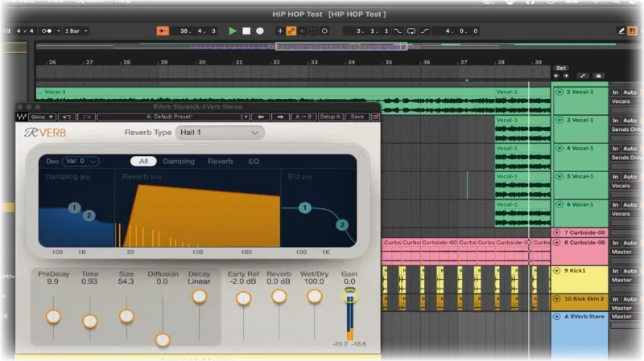
Task: Click the Early Ref slider knob
Action: click(243, 298)
